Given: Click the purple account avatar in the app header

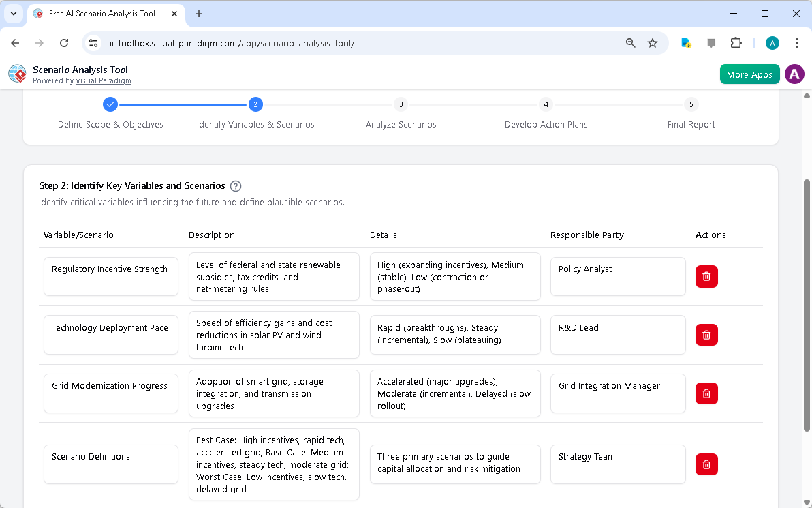Looking at the screenshot, I should point(794,74).
